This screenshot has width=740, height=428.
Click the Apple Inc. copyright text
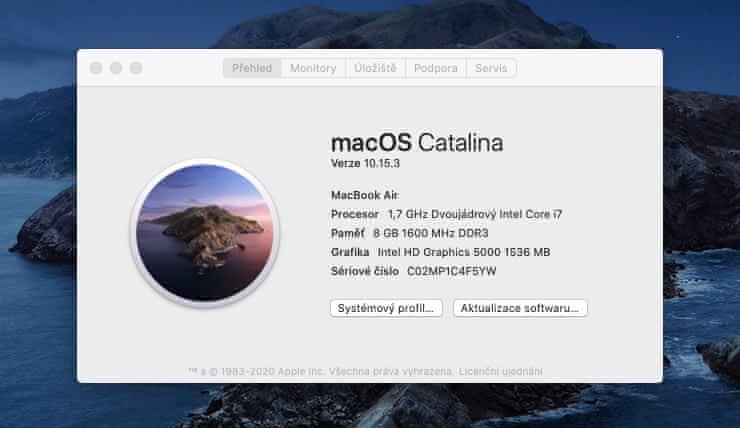pyautogui.click(x=321, y=371)
